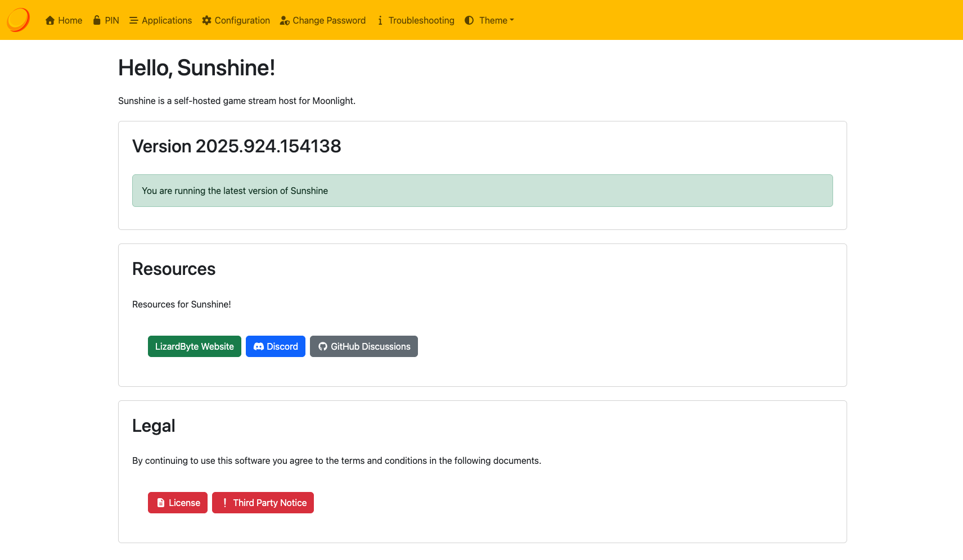Select the gear icon next to Configuration
Screen dimensions: 963x560
[x=207, y=20]
